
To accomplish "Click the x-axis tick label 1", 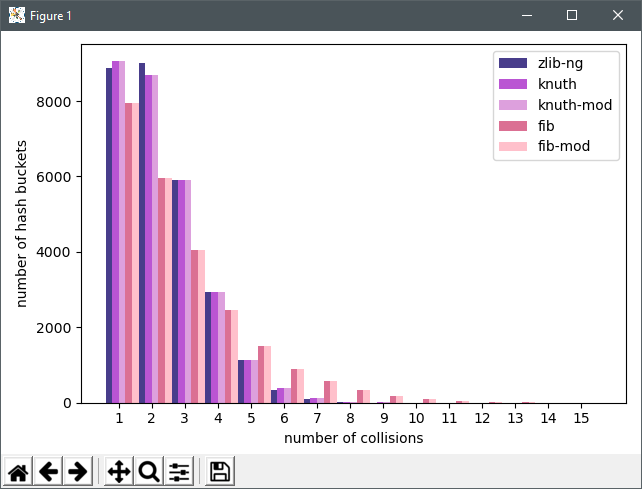I will (119, 418).
